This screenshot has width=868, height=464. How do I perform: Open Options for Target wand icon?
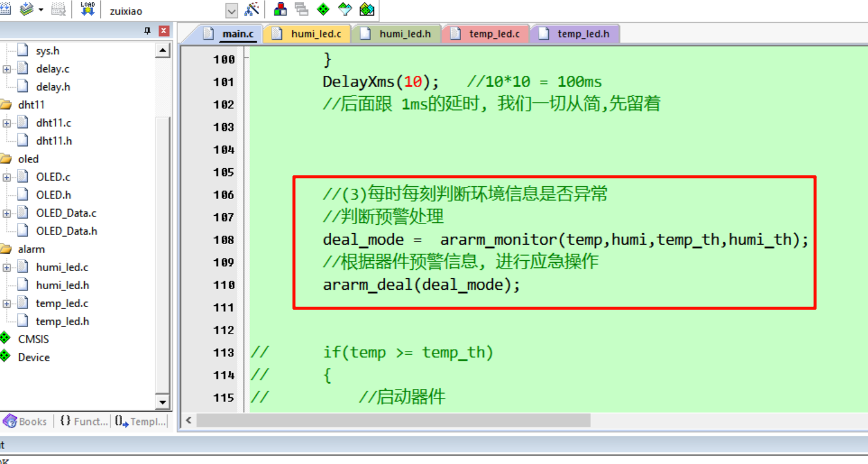coord(252,9)
